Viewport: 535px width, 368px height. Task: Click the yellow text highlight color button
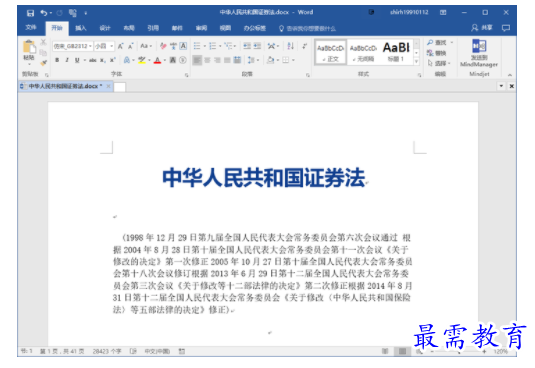click(x=142, y=60)
